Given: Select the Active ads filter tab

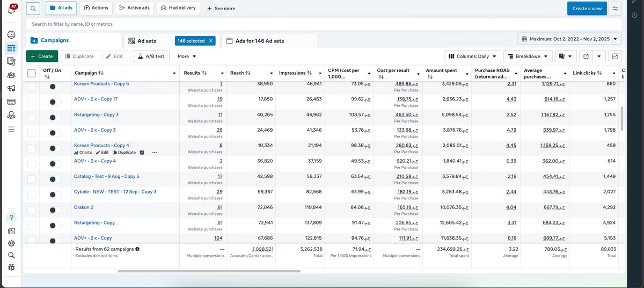Looking at the screenshot, I should point(134,8).
